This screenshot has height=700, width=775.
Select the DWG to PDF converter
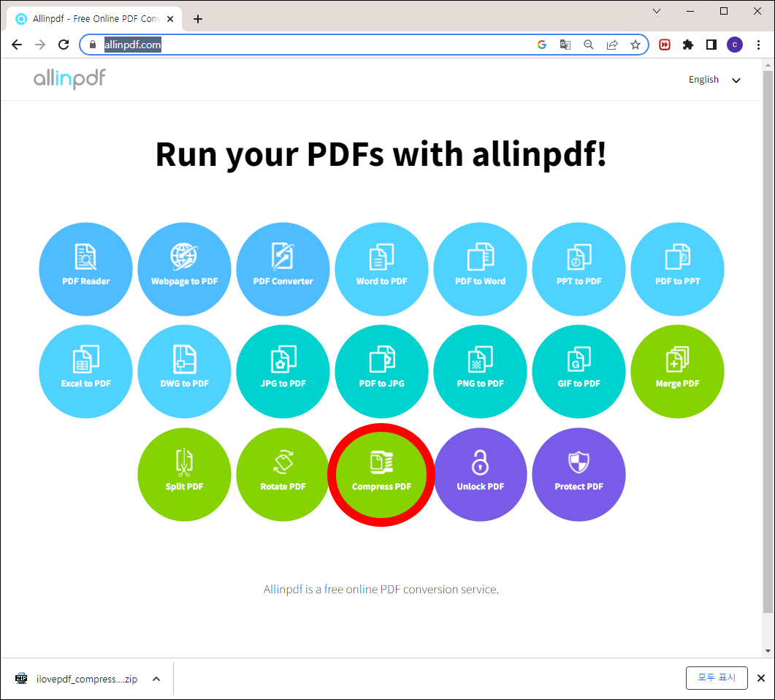184,371
